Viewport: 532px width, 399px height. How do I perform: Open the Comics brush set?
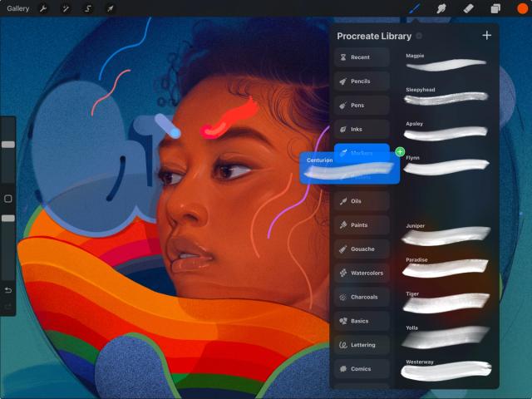[x=362, y=369]
